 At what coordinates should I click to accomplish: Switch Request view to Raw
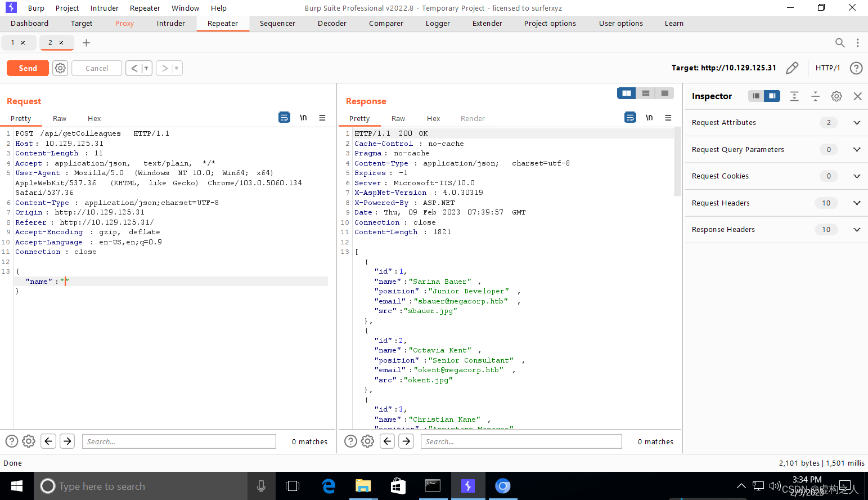60,119
